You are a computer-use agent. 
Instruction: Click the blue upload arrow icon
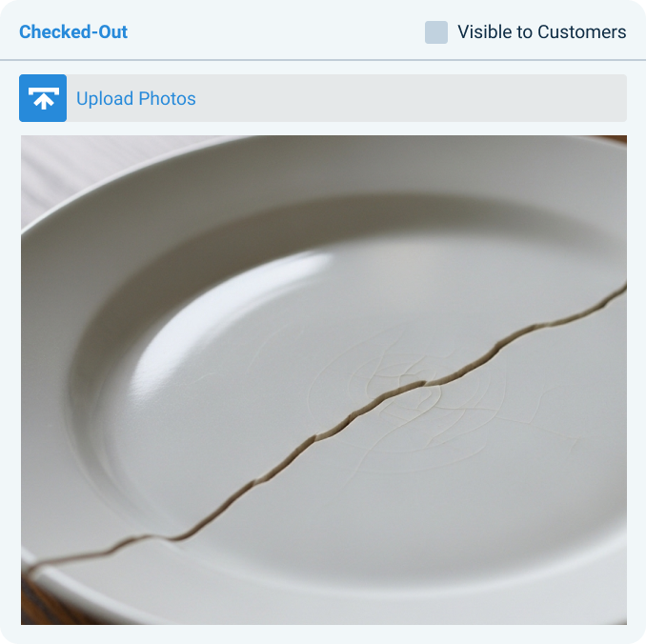coord(43,98)
